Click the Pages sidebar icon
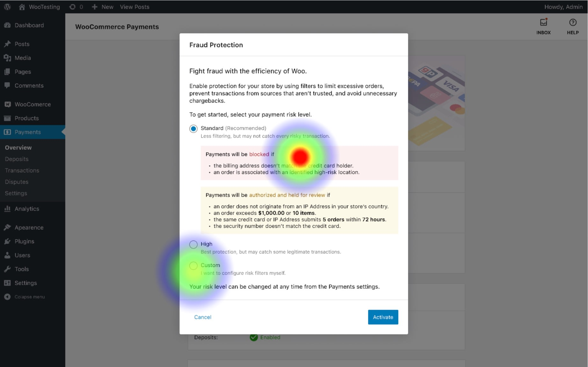The image size is (588, 367). pyautogui.click(x=7, y=72)
